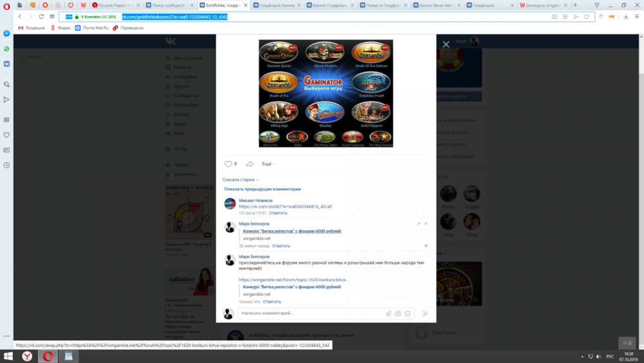Go back to the previous page
Viewport: 644px width, 363px height.
tap(20, 17)
